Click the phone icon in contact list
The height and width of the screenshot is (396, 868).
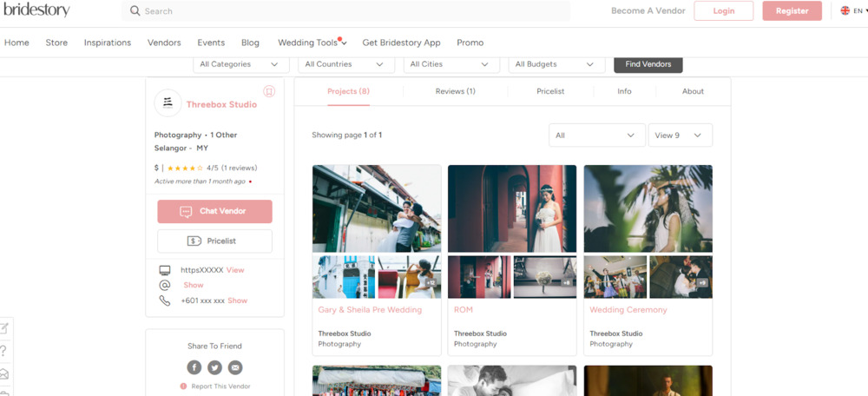click(x=165, y=300)
